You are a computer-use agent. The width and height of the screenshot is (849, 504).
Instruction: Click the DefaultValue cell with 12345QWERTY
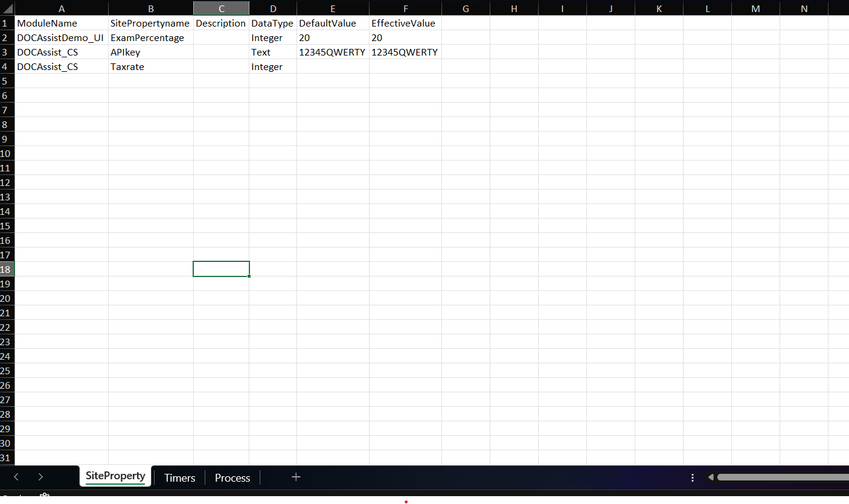pos(333,53)
